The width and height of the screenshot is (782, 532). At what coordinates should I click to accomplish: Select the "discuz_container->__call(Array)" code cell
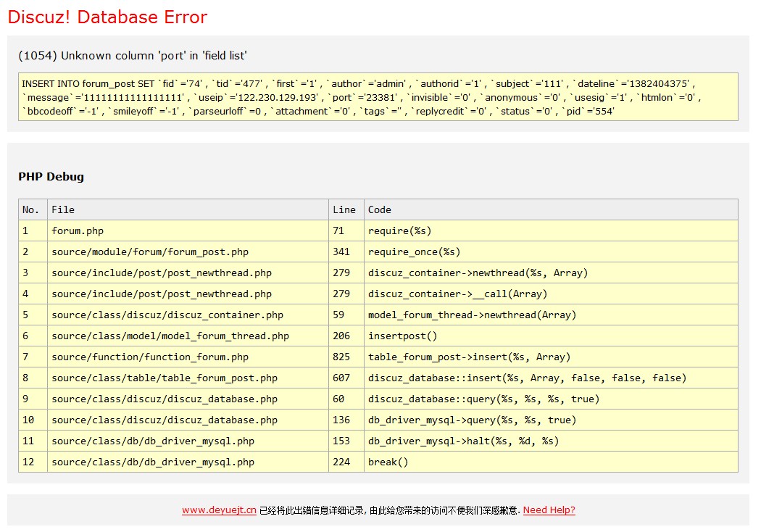(x=551, y=294)
